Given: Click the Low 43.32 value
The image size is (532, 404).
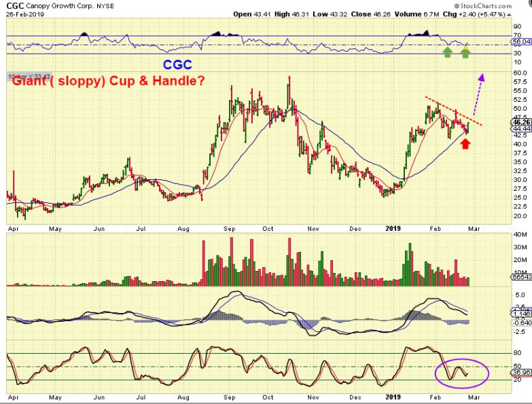Looking at the screenshot, I should (x=330, y=14).
